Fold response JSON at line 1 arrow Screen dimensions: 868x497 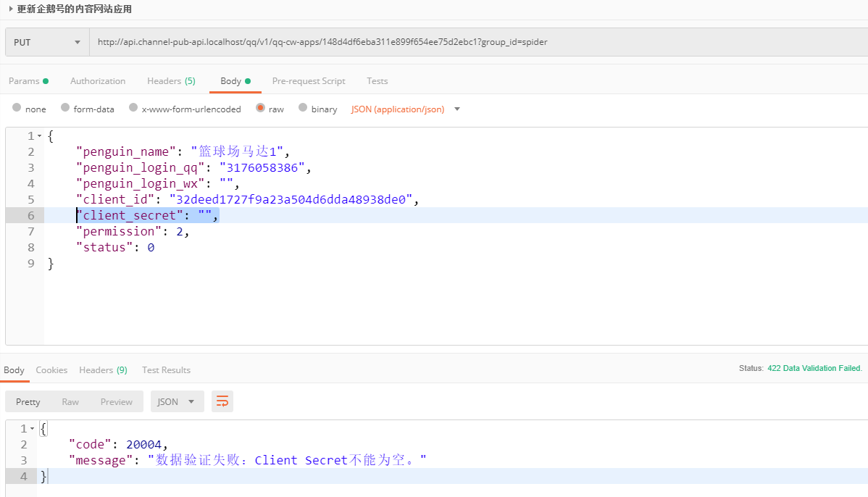click(x=32, y=429)
